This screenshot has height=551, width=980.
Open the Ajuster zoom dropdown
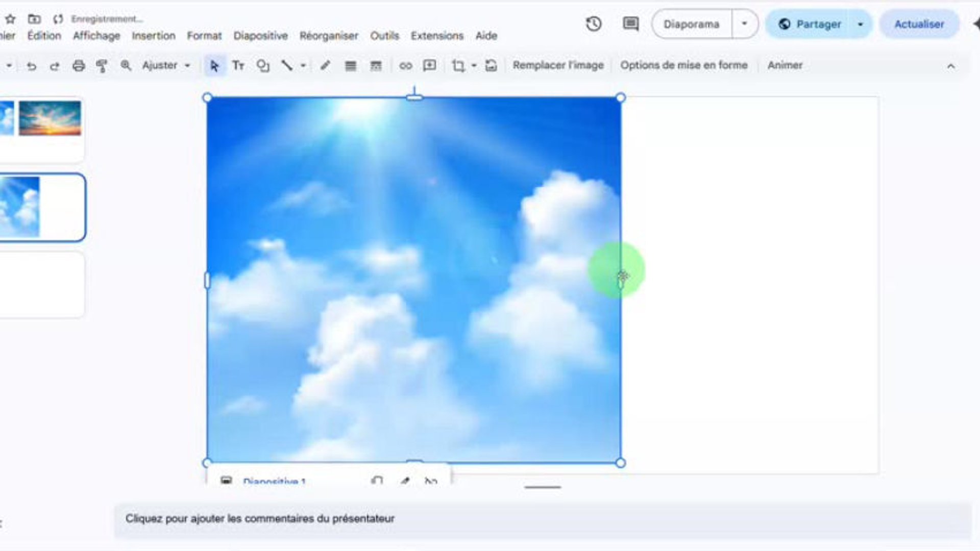tap(166, 66)
